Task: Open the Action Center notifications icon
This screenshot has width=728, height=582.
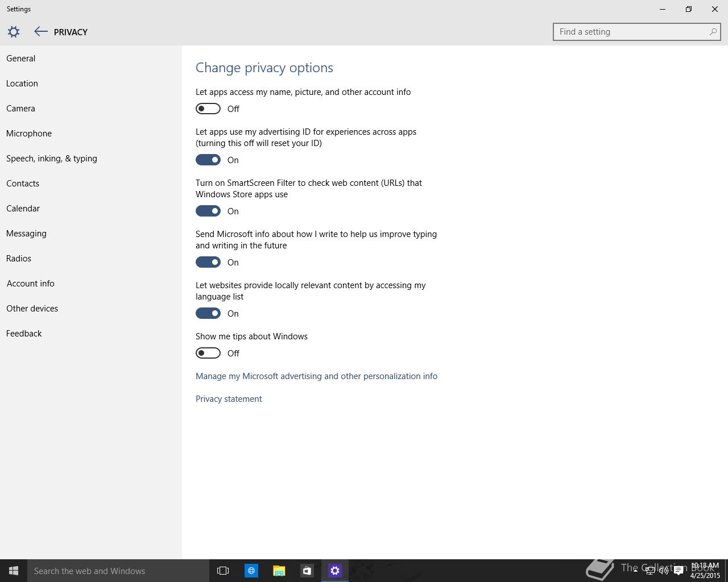Action: [679, 571]
